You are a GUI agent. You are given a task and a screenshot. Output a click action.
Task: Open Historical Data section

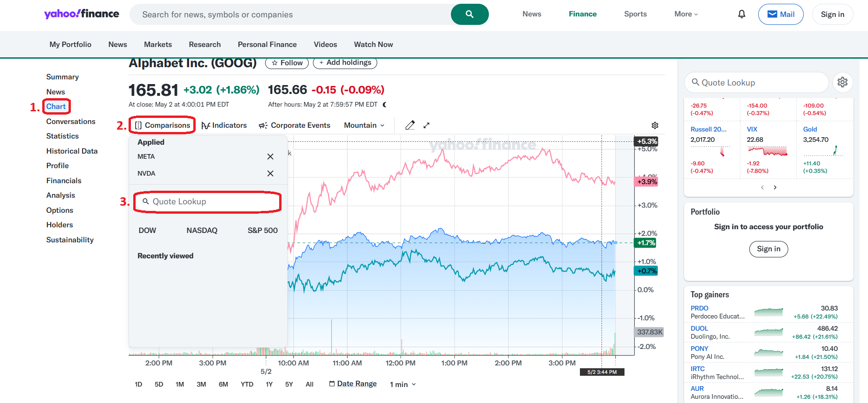click(72, 151)
